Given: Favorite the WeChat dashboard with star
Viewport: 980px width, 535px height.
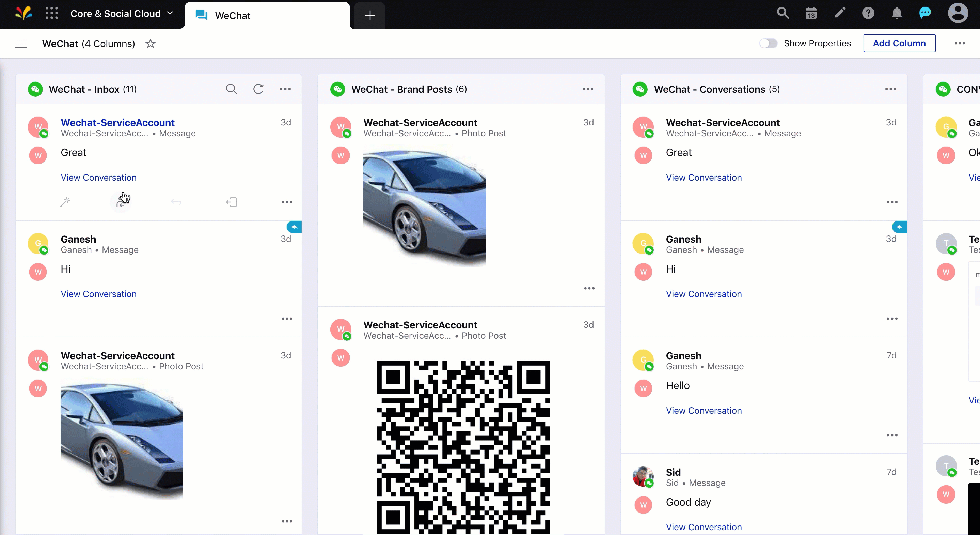Looking at the screenshot, I should coord(151,43).
